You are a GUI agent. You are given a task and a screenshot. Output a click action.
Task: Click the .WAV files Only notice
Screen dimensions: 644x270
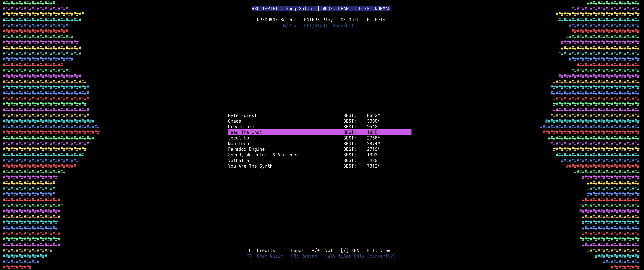coord(360,256)
